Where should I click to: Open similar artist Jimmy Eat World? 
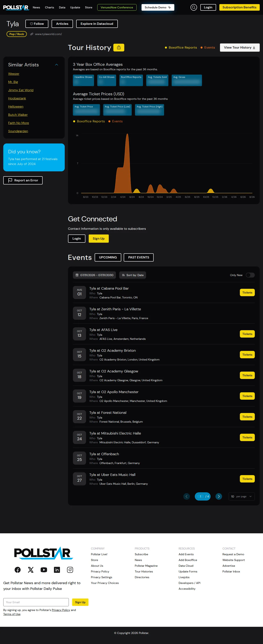21,90
